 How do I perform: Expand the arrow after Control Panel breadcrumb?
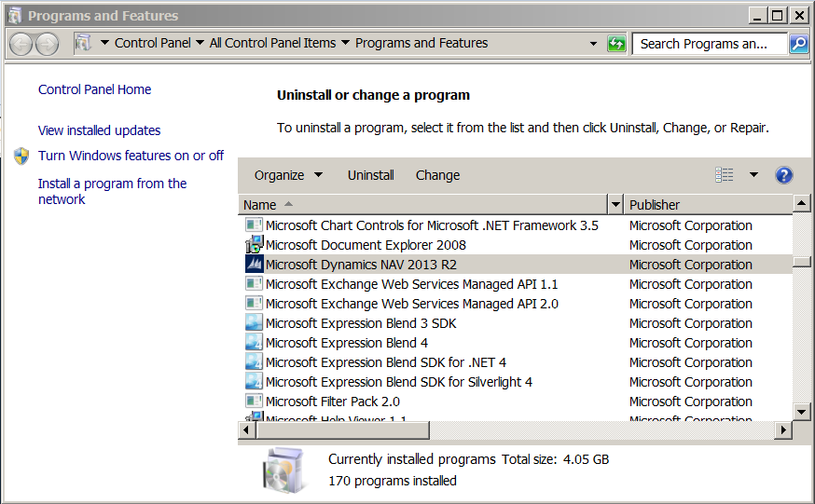pyautogui.click(x=200, y=43)
